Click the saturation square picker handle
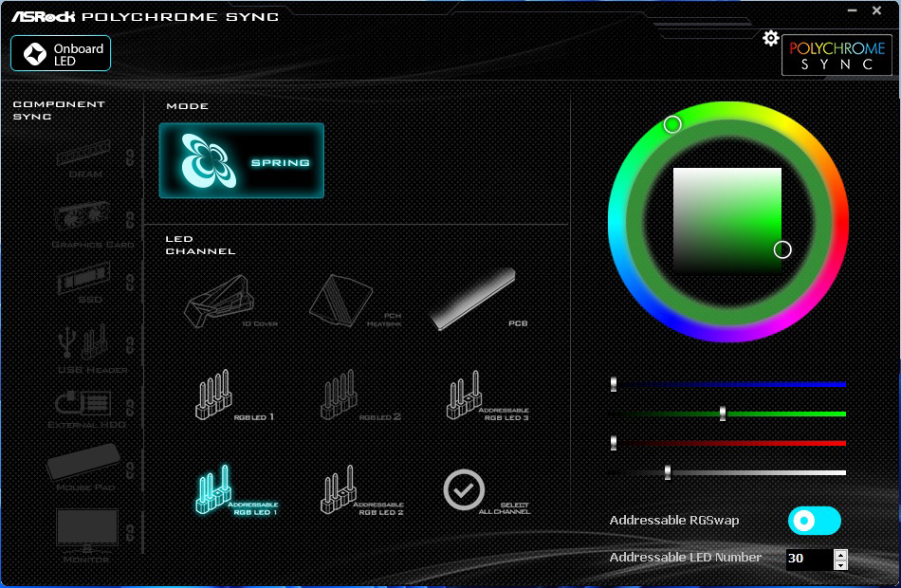 pos(782,249)
